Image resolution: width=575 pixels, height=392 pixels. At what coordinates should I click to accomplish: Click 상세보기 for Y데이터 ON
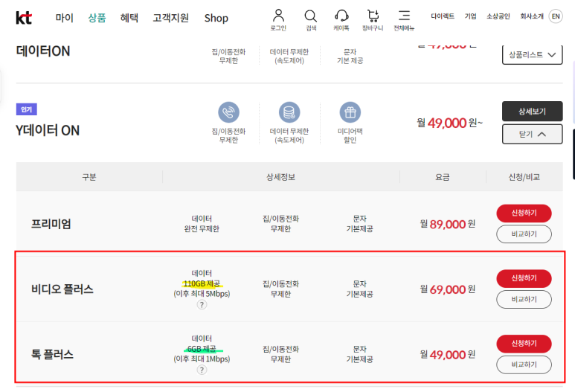click(532, 111)
